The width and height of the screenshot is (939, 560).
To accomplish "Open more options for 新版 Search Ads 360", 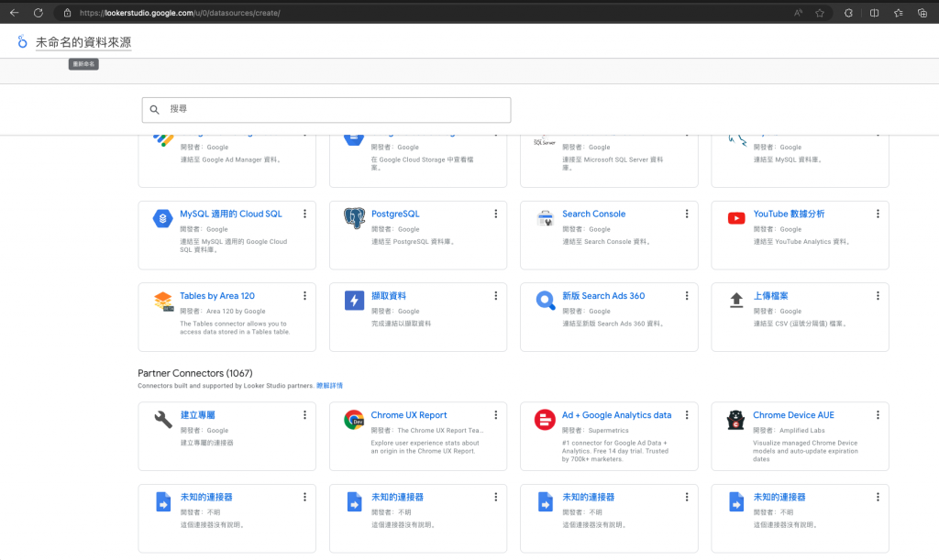I will point(687,295).
